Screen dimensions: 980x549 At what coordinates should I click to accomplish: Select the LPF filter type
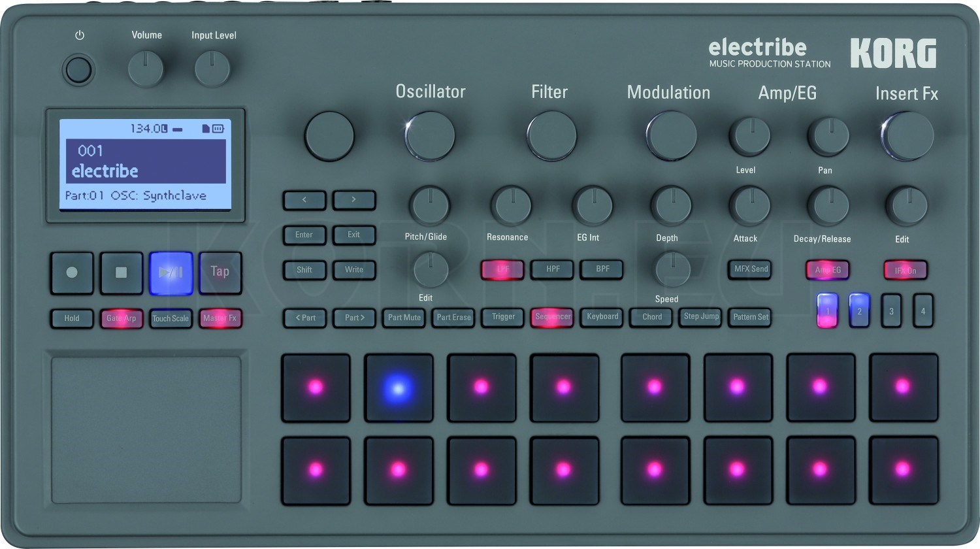[502, 269]
